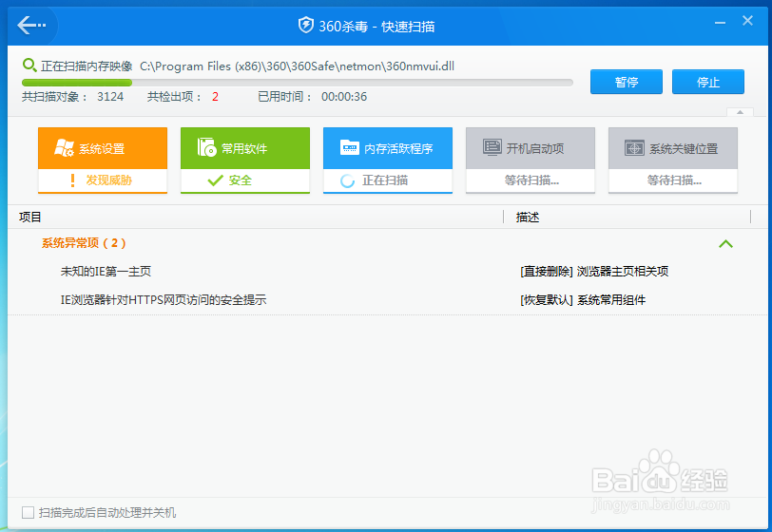The image size is (772, 532).
Task: Enable 扫描完成后自动处理并关机 checkbox
Action: [29, 512]
